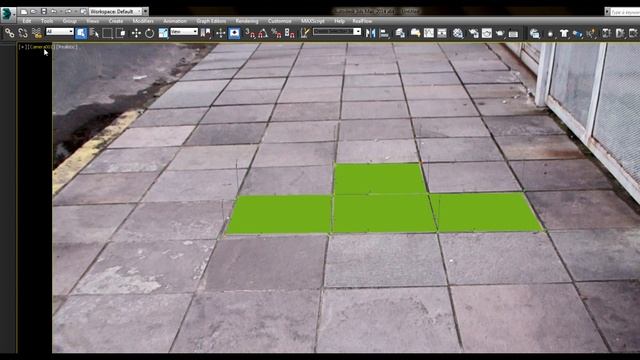Open Select by Name dialog icon
The height and width of the screenshot is (360, 640).
point(94,33)
